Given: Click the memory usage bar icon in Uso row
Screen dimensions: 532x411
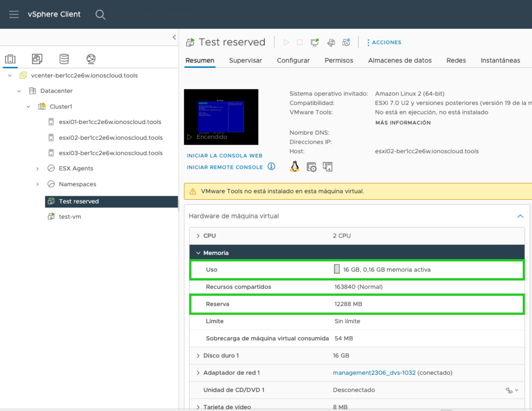Looking at the screenshot, I should pyautogui.click(x=337, y=269).
